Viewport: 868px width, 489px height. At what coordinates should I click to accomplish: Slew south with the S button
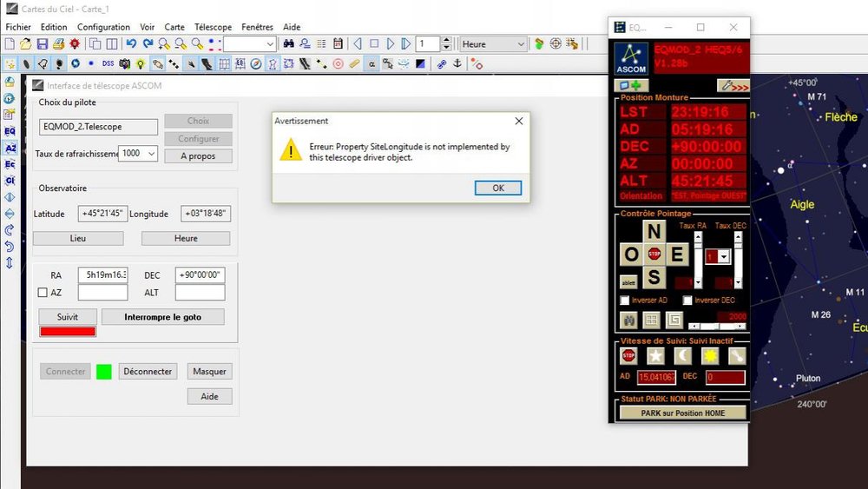(654, 277)
